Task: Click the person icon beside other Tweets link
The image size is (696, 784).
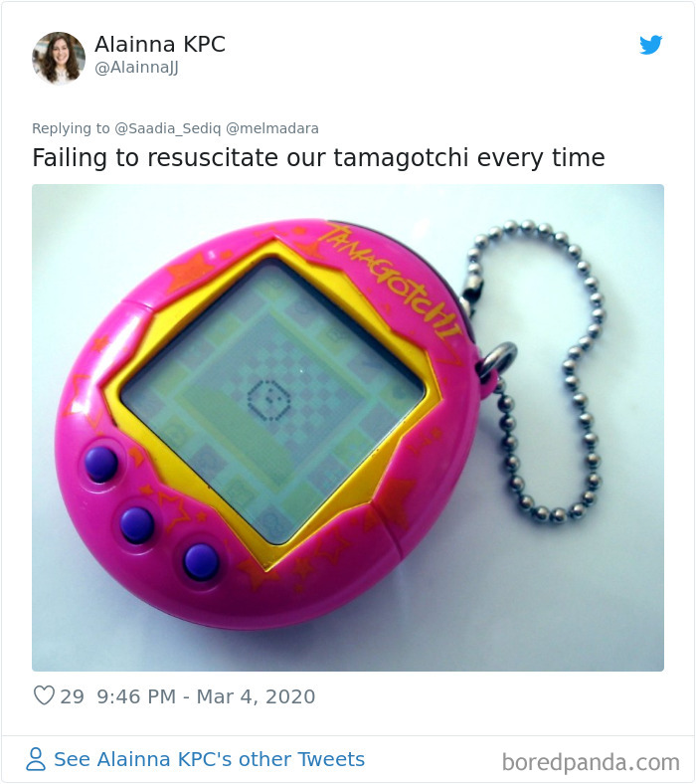Action: coord(36,759)
